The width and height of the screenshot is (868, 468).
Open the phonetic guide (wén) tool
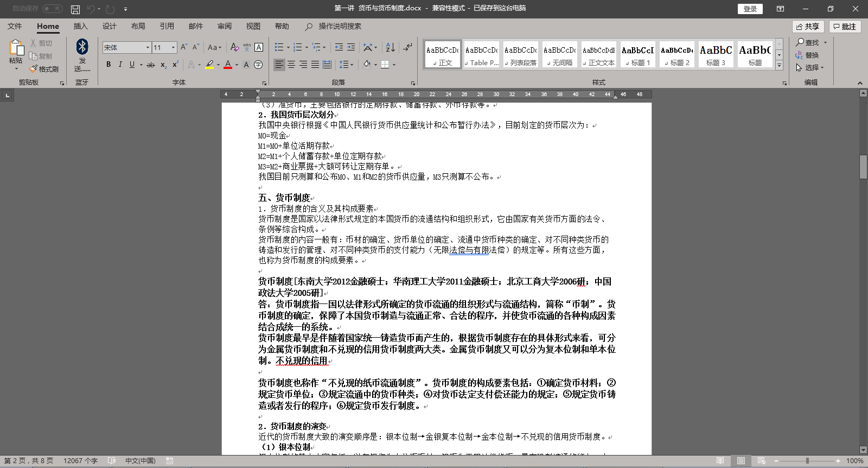pos(247,47)
